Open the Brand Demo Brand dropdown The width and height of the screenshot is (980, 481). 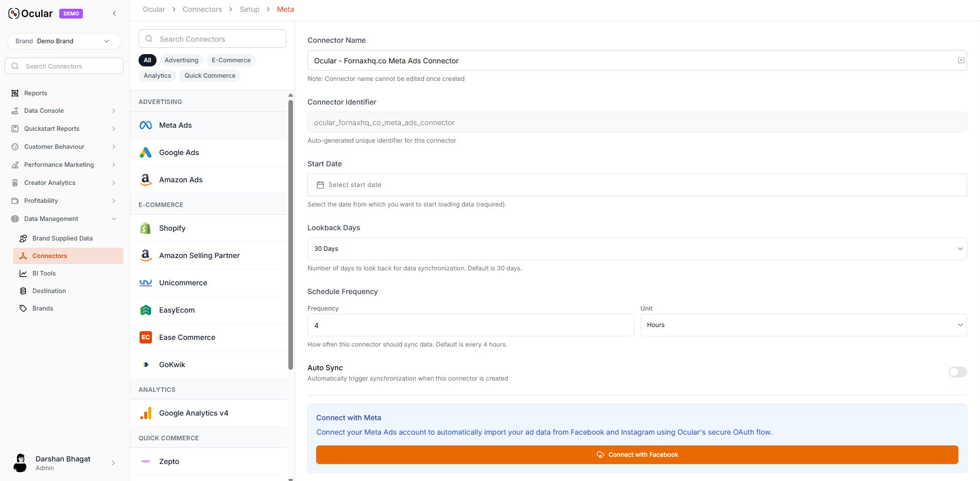(x=64, y=41)
